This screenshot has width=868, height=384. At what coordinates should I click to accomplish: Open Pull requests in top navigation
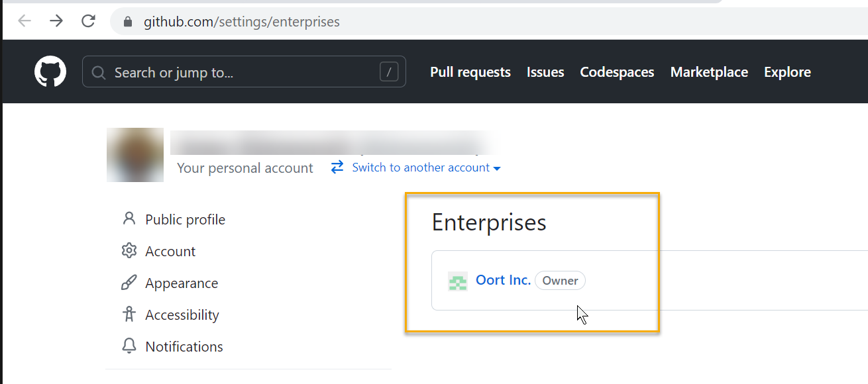pos(470,72)
